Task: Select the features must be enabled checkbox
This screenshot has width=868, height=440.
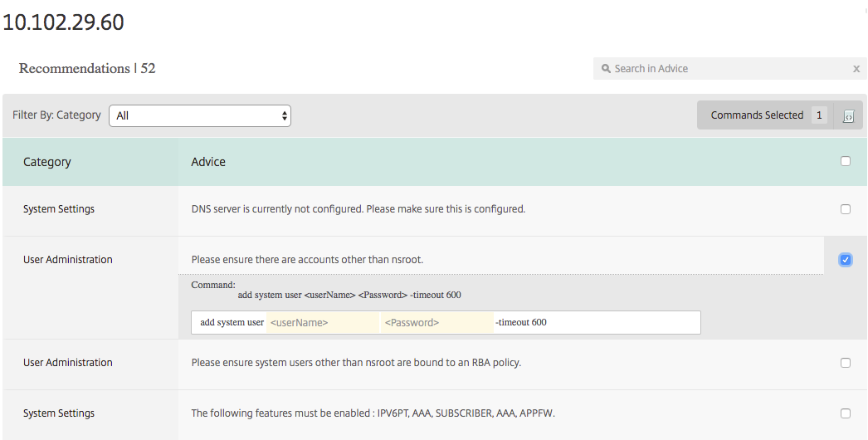Action: 846,413
